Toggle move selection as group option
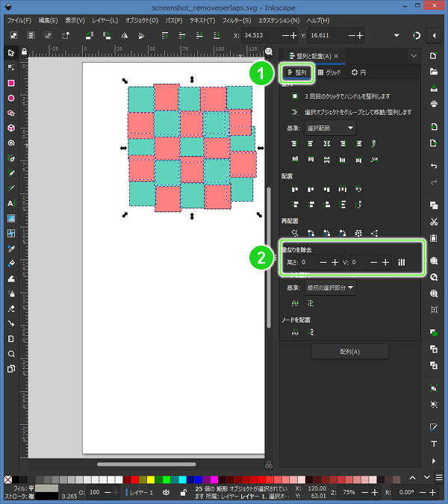The height and width of the screenshot is (504, 448). [x=295, y=111]
